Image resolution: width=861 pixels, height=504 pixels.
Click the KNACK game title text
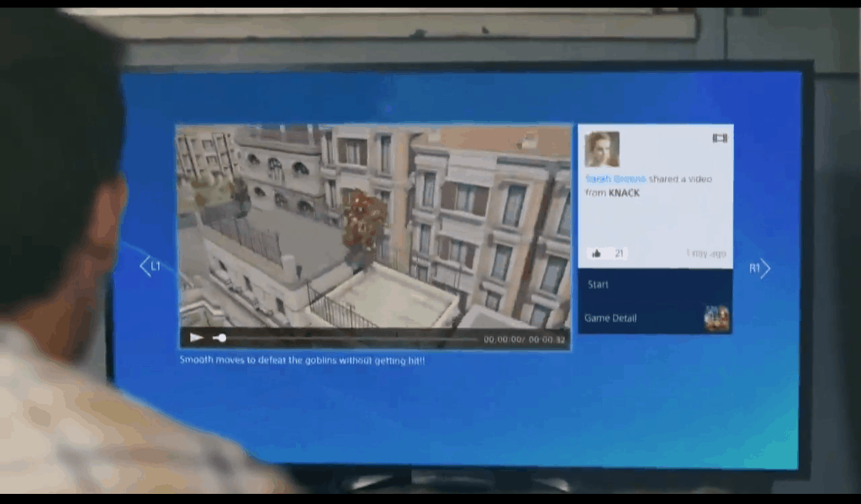[x=624, y=193]
